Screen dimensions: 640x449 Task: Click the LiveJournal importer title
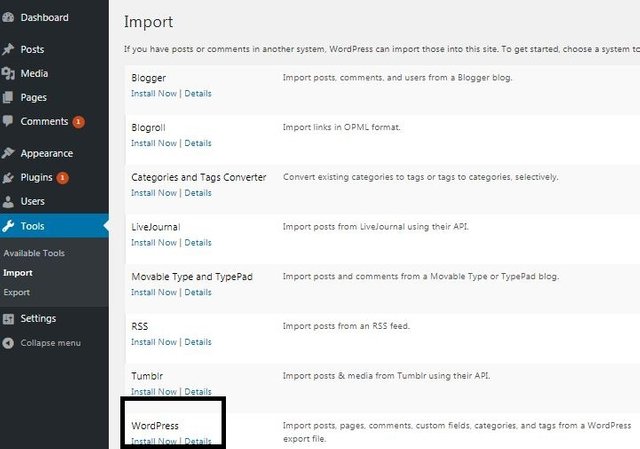coord(156,227)
